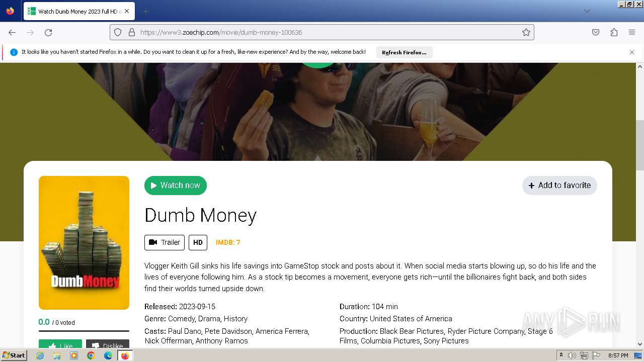Open the Action Center flag icon
Viewport: 644px width, 362px height.
tap(596, 355)
